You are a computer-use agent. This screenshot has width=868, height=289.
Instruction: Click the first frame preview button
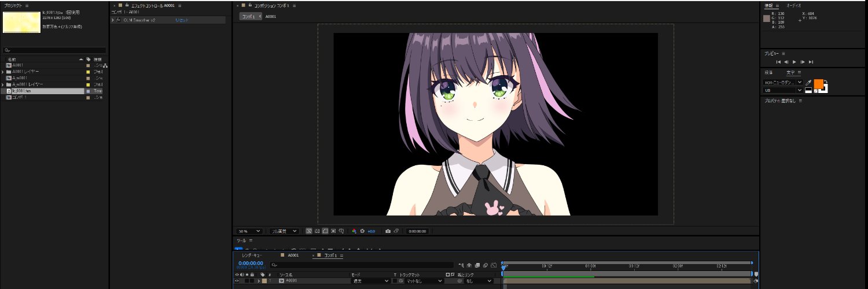(778, 61)
